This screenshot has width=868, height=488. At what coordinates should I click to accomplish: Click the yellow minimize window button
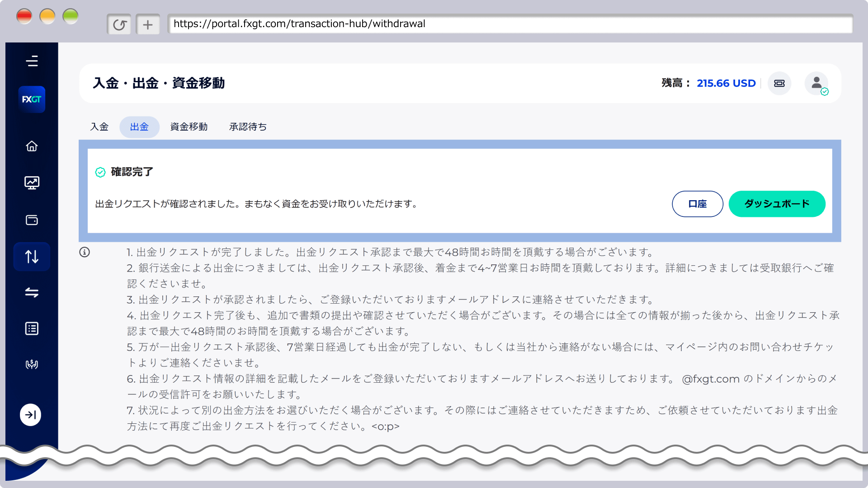[47, 16]
